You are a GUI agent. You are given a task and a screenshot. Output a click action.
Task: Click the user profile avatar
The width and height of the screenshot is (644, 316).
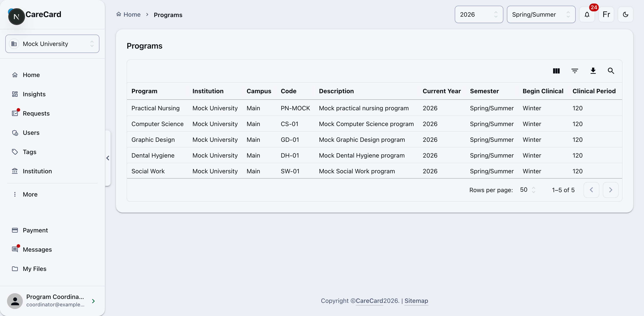(15, 301)
